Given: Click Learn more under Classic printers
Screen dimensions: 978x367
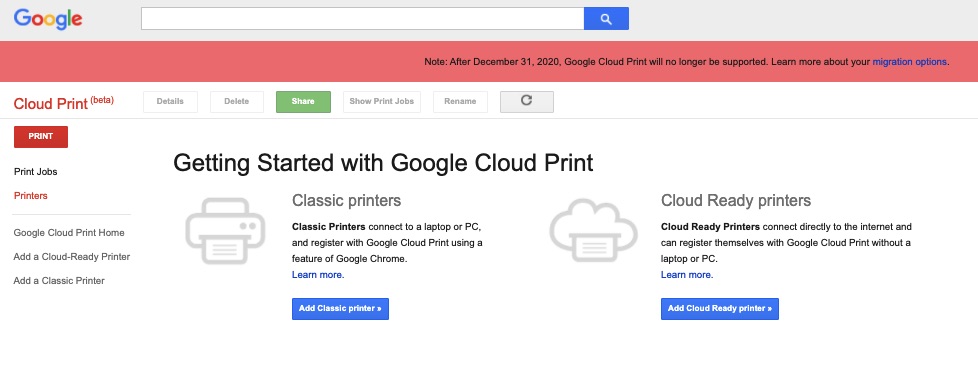Looking at the screenshot, I should pyautogui.click(x=318, y=275).
